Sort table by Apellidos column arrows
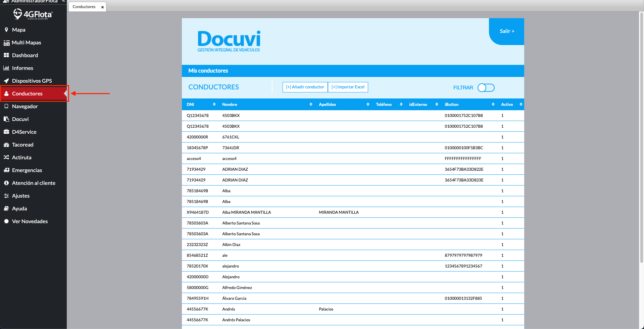Image resolution: width=644 pixels, height=329 pixels. pos(368,105)
